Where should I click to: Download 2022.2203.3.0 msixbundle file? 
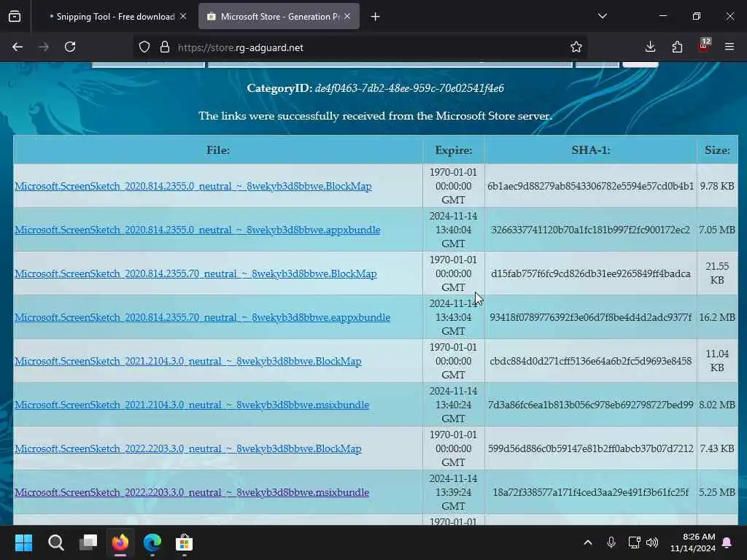(192, 492)
